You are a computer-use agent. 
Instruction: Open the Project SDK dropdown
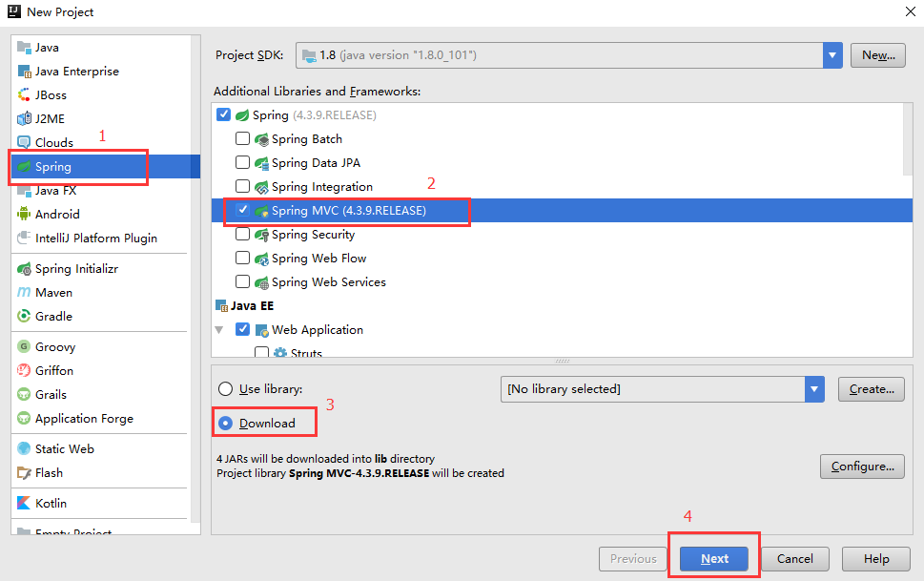tap(832, 55)
